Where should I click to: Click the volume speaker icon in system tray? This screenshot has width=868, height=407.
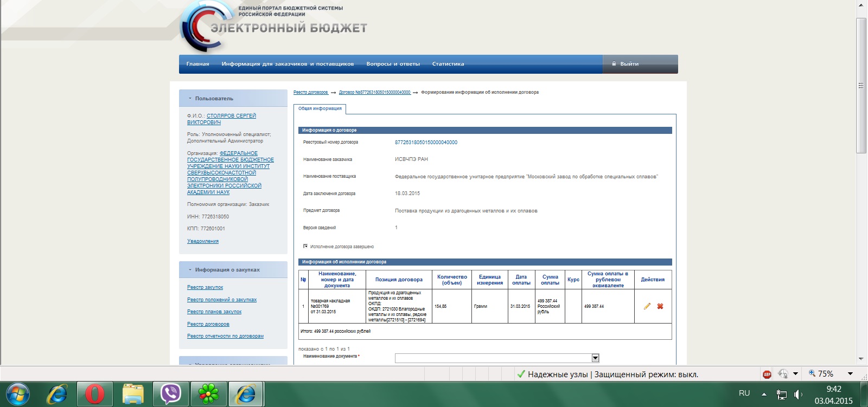pos(797,394)
